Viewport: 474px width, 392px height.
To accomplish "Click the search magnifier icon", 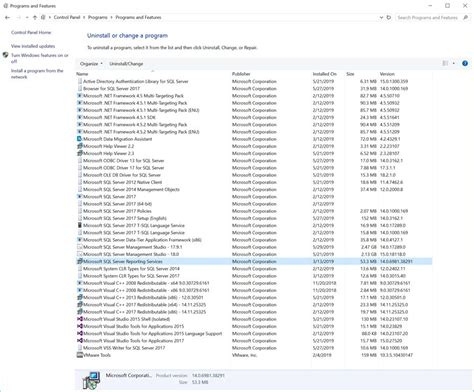I will click(x=465, y=17).
